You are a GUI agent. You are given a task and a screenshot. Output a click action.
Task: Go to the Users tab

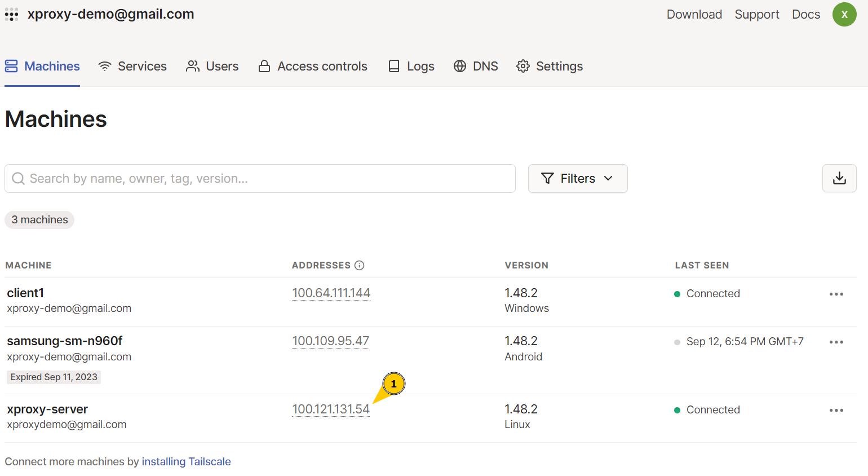tap(212, 66)
